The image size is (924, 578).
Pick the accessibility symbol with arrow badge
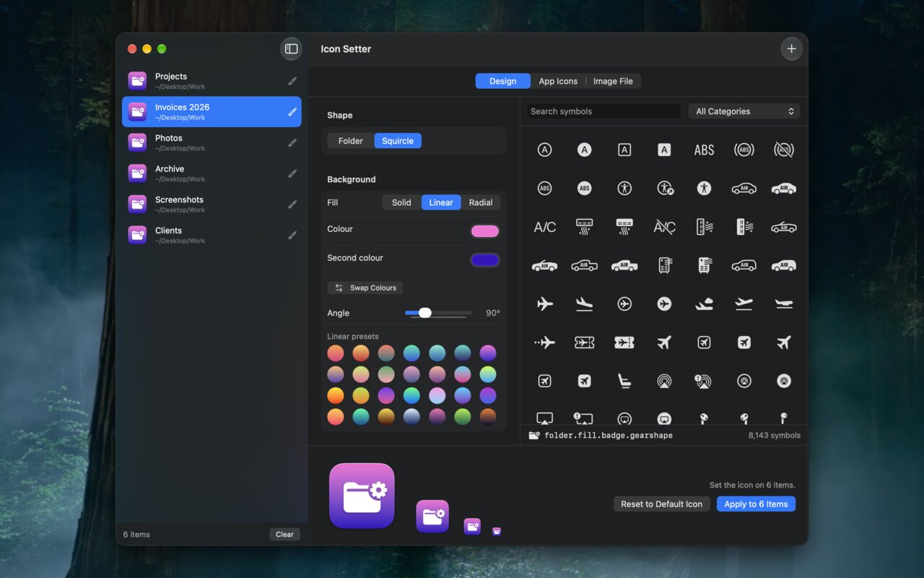point(665,188)
